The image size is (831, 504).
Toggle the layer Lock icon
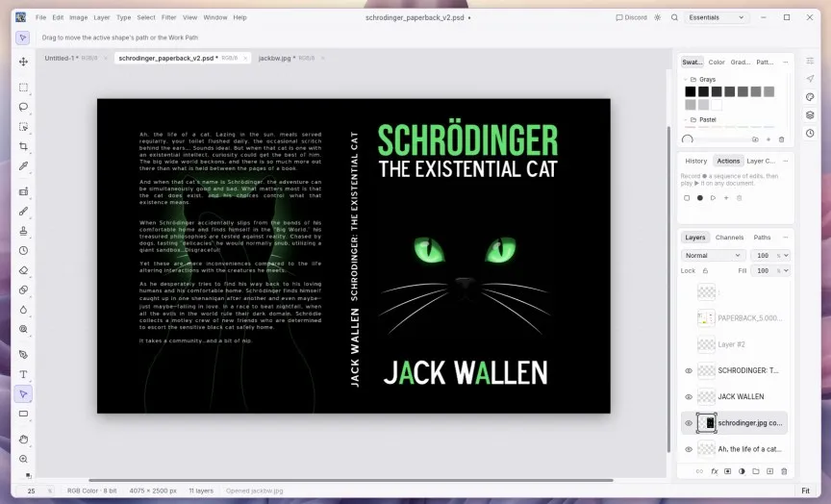coord(705,270)
